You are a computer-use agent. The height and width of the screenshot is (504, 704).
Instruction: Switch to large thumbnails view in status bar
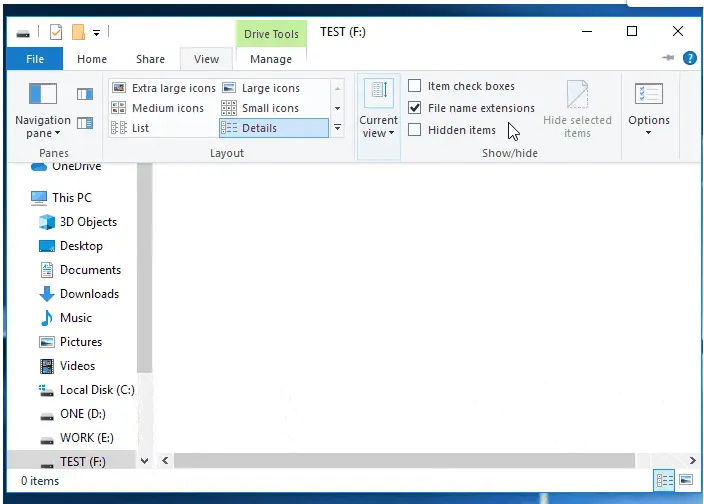pos(686,481)
